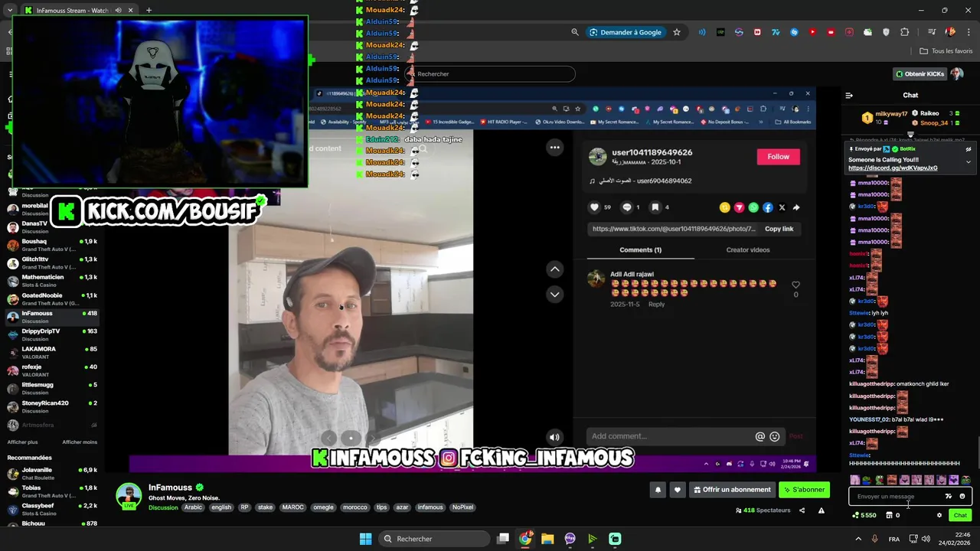Click Demander à Google button

(x=626, y=32)
